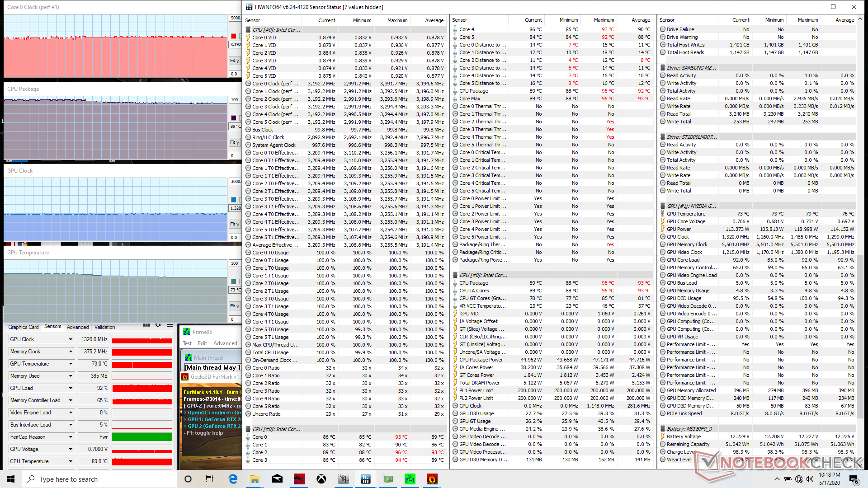
Task: Open Cortana circle on the taskbar
Action: [188, 479]
